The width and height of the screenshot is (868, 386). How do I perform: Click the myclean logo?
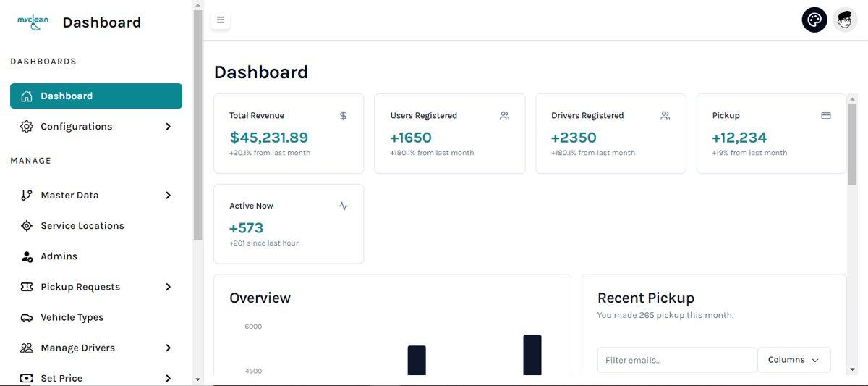pos(33,22)
